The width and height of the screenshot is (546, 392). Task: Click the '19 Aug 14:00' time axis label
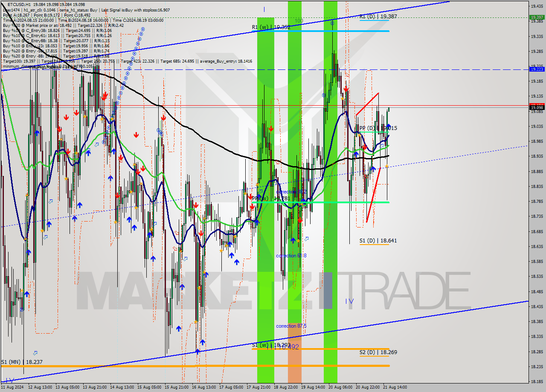click(x=313, y=387)
